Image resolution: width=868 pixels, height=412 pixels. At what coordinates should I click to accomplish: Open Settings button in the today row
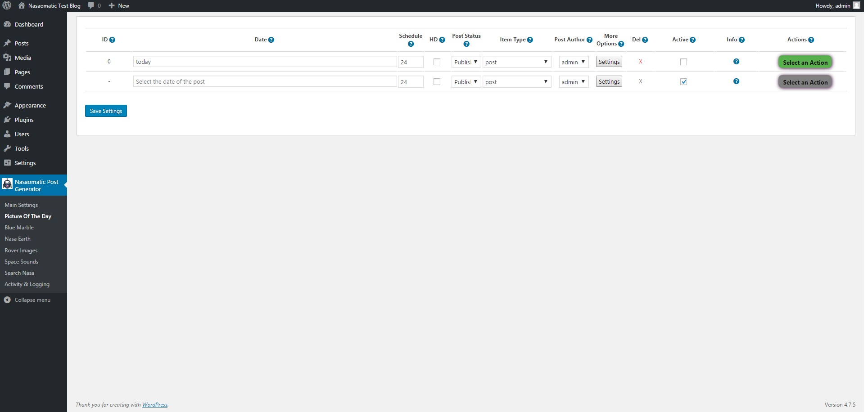609,62
